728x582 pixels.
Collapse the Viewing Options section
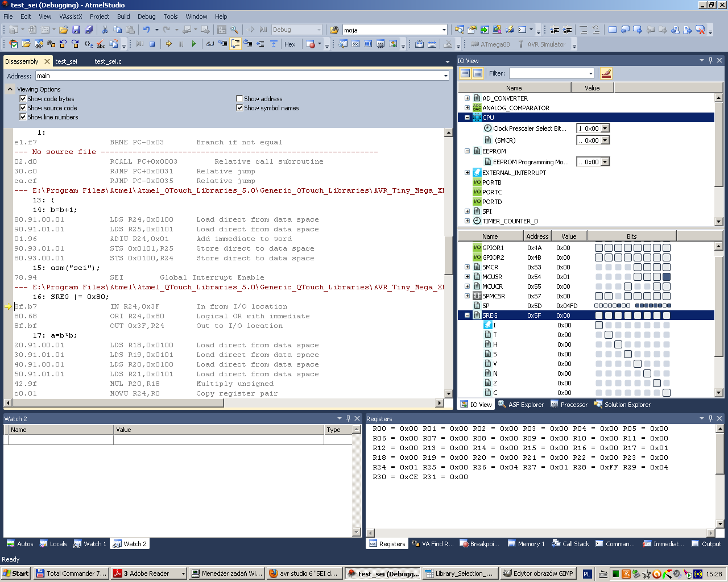(x=10, y=89)
